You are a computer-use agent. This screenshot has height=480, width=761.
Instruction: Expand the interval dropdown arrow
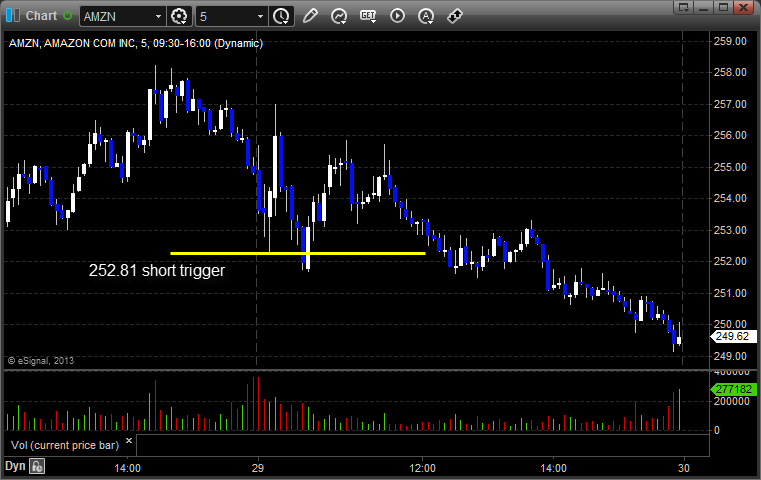(260, 17)
